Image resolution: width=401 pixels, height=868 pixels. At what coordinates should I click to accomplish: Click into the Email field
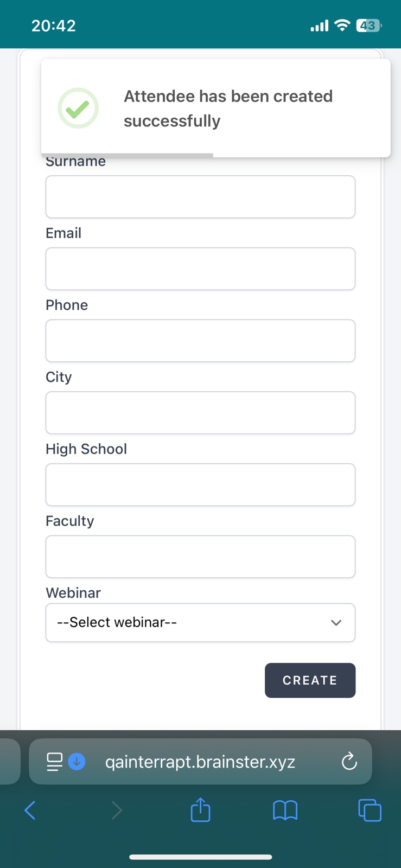coord(200,269)
